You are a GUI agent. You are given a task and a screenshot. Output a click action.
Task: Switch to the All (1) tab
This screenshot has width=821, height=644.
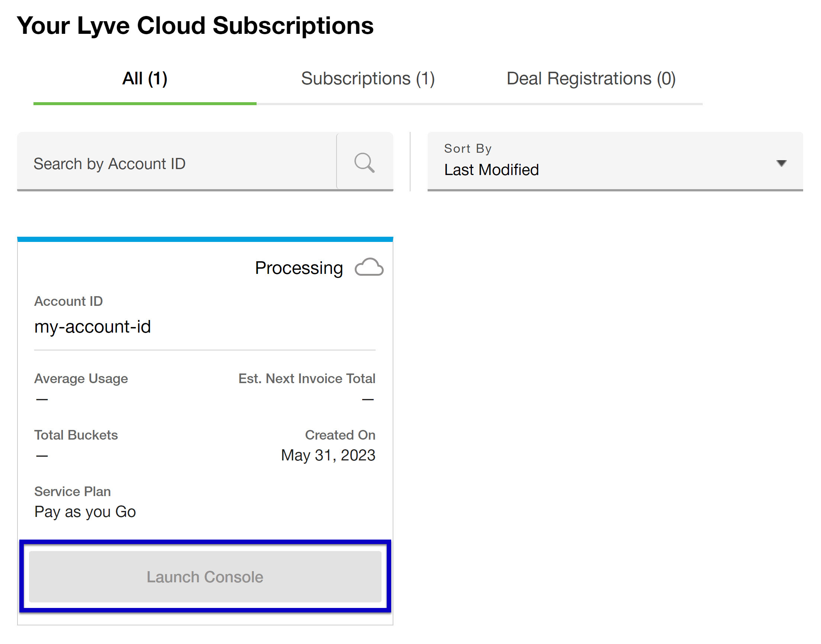tap(145, 78)
